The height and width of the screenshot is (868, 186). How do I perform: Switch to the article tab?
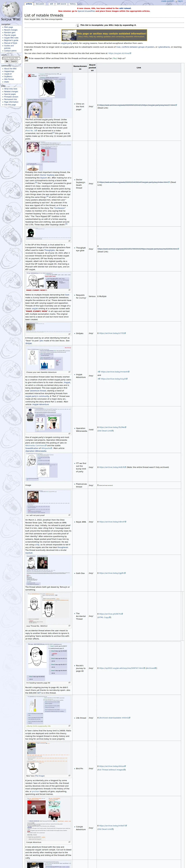click(29, 4)
